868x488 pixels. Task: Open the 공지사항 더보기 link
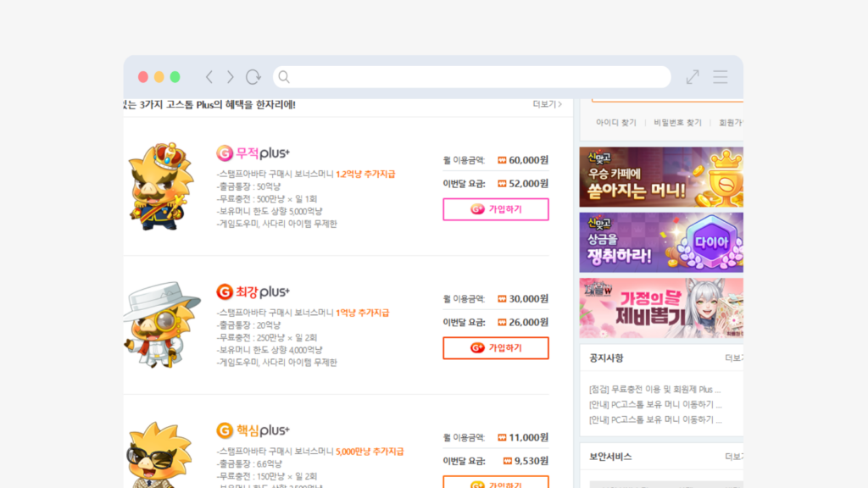click(x=734, y=358)
